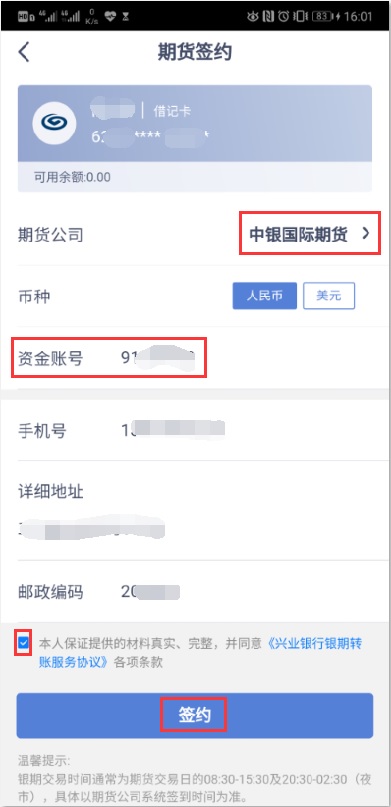Tap the alarm clock status icon
The image size is (391, 807).
click(283, 16)
